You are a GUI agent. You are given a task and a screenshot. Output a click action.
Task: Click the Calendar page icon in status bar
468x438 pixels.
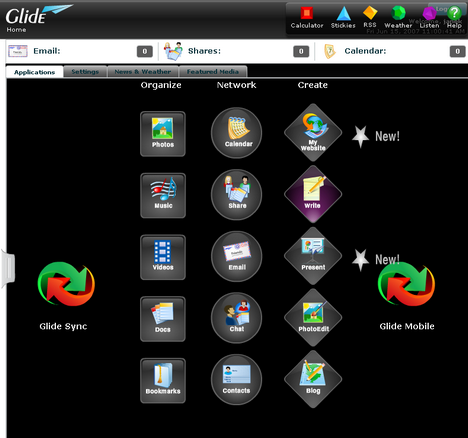[x=330, y=51]
